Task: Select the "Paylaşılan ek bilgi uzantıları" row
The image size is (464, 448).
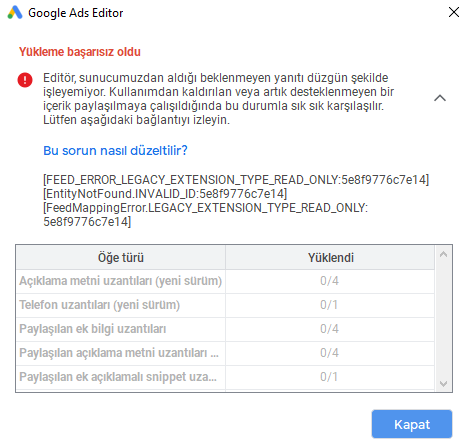Action: click(225, 329)
